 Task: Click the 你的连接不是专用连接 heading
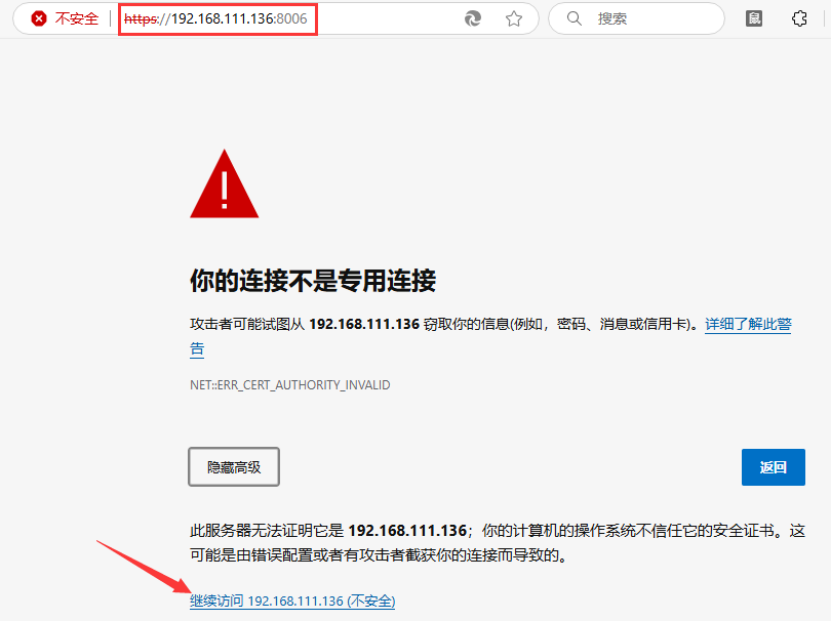click(313, 280)
